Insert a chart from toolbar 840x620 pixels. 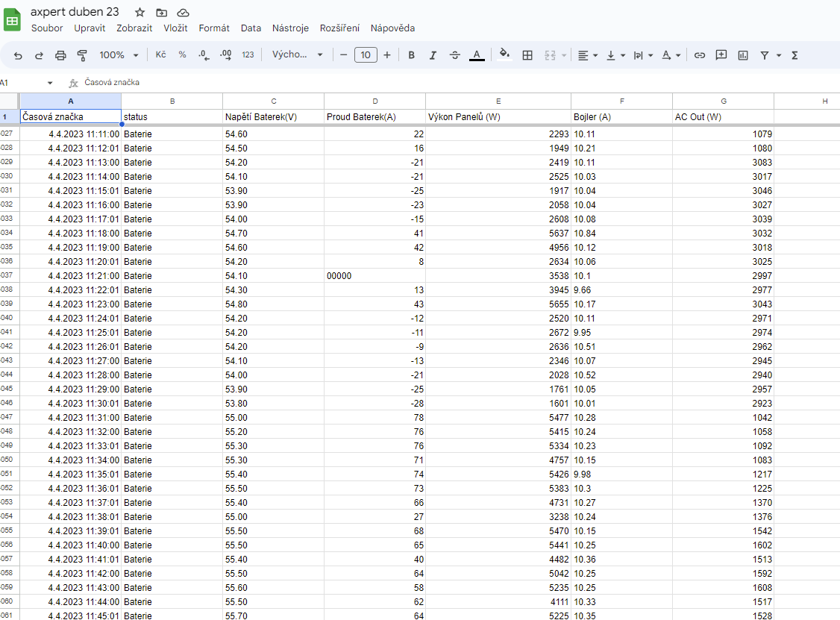(742, 55)
